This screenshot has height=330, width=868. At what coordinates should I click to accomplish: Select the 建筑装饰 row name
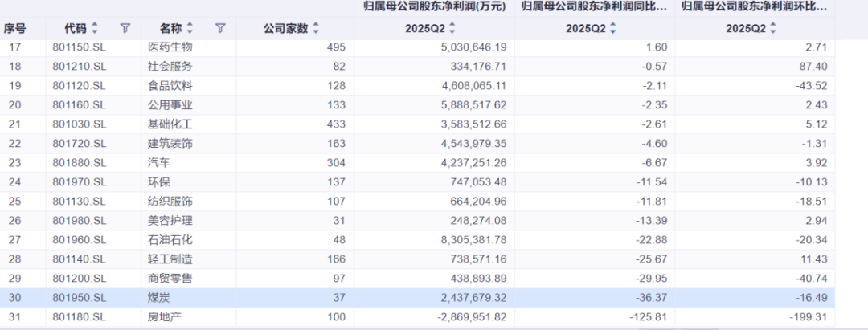pos(170,144)
